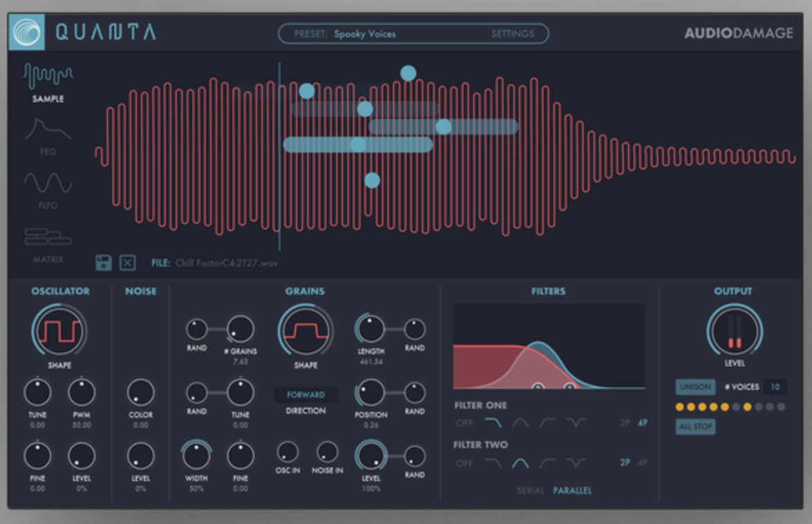The width and height of the screenshot is (812, 524).
Task: Click the All Stop button
Action: pyautogui.click(x=696, y=427)
